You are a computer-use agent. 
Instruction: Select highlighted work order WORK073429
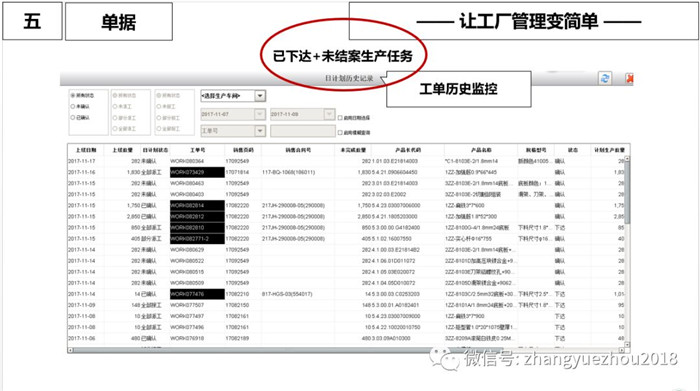(197, 172)
